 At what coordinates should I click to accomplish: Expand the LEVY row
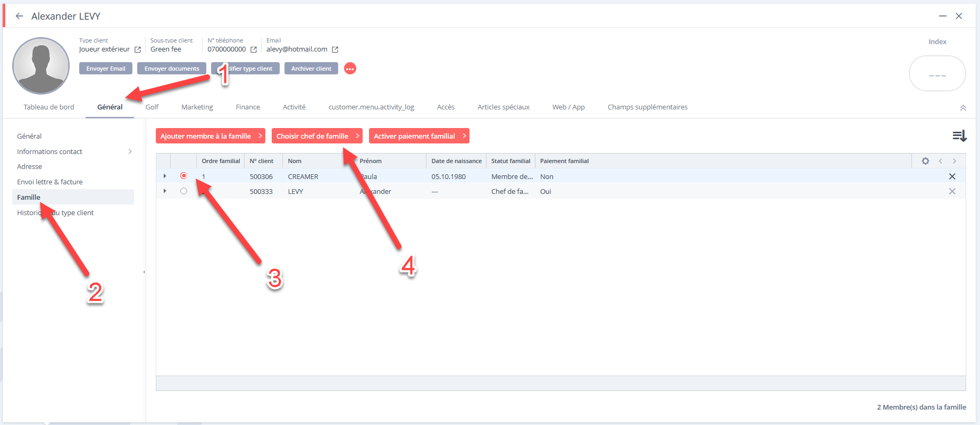(x=165, y=191)
